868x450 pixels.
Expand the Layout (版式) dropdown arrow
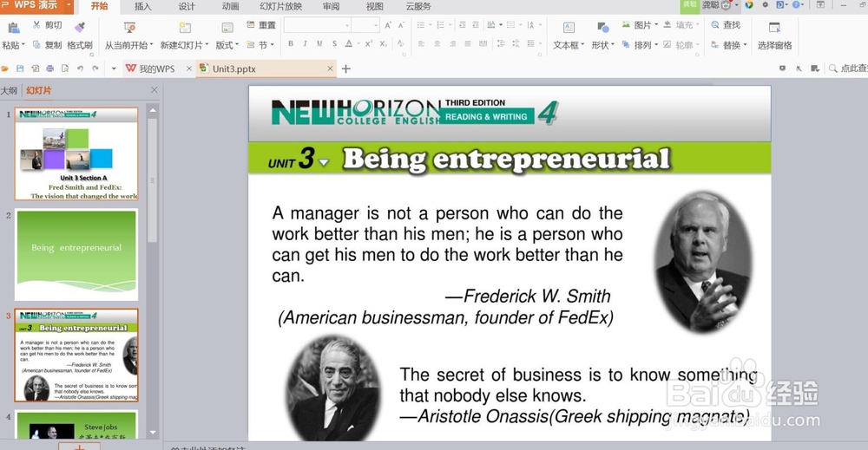point(237,45)
